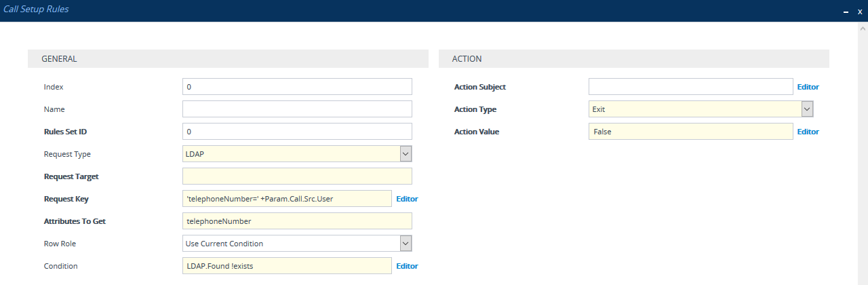Image resolution: width=868 pixels, height=285 pixels.
Task: Open Editor link for Action Subject
Action: pos(808,87)
